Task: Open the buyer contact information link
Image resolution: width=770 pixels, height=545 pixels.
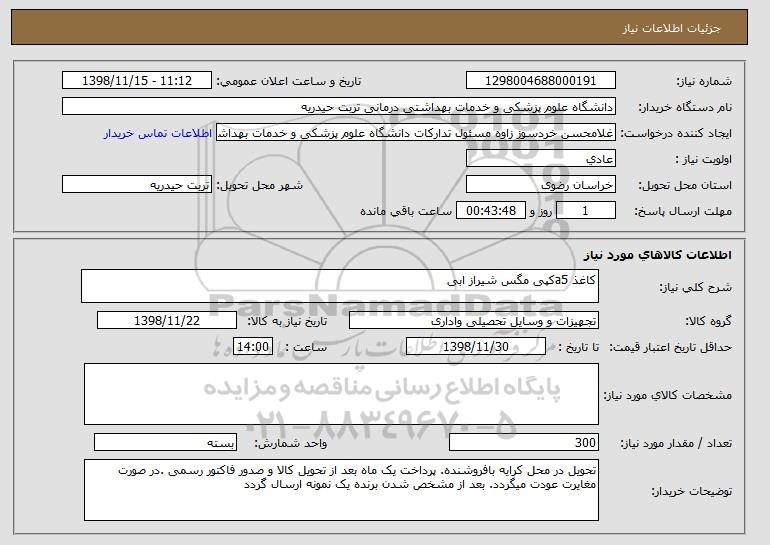Action: click(158, 133)
